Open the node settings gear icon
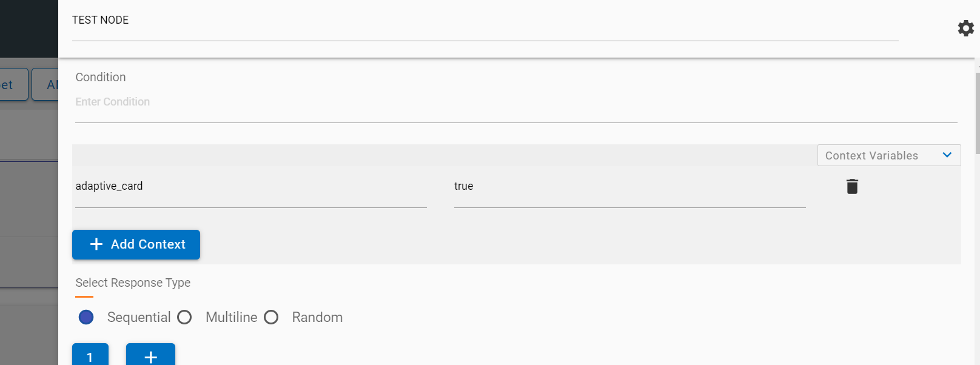 point(965,28)
